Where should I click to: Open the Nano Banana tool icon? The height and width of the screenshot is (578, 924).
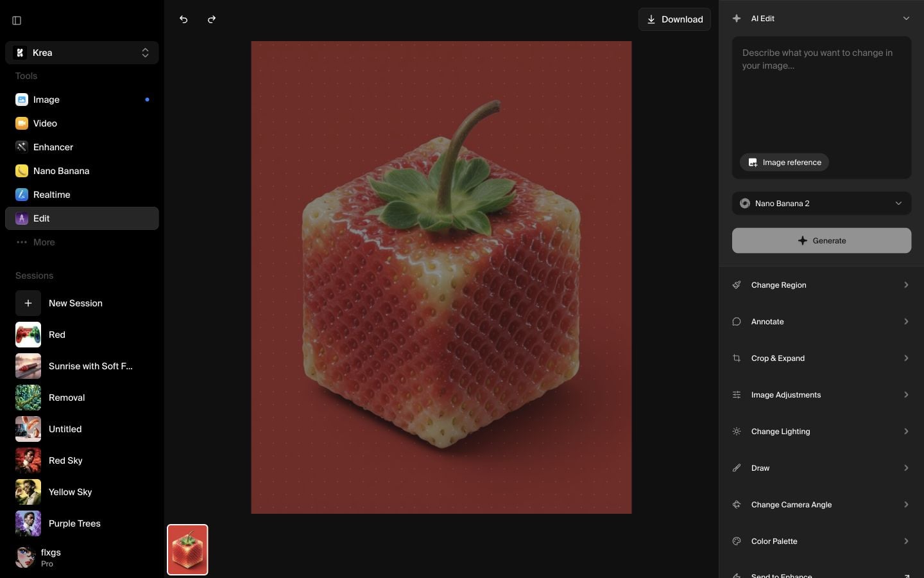[x=22, y=171]
